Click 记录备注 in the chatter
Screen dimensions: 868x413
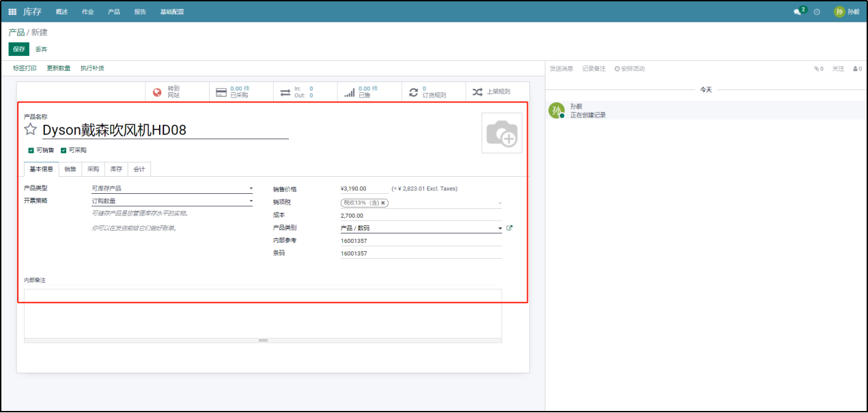593,69
